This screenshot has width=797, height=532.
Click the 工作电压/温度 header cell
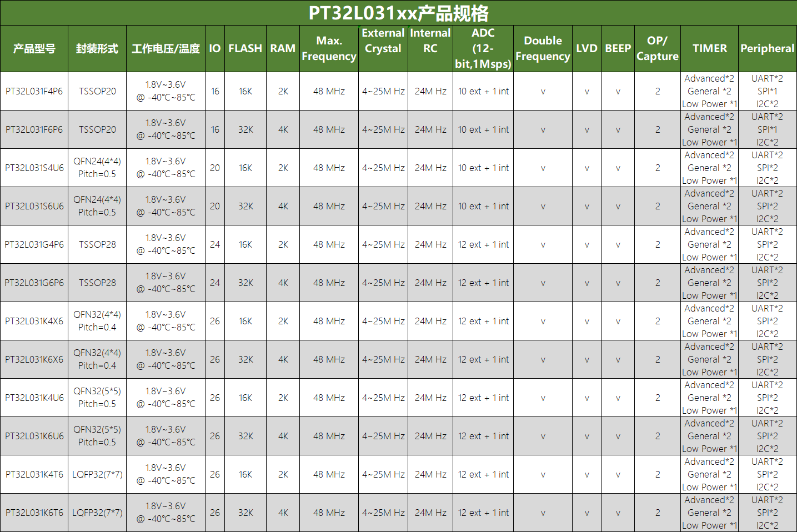point(166,48)
